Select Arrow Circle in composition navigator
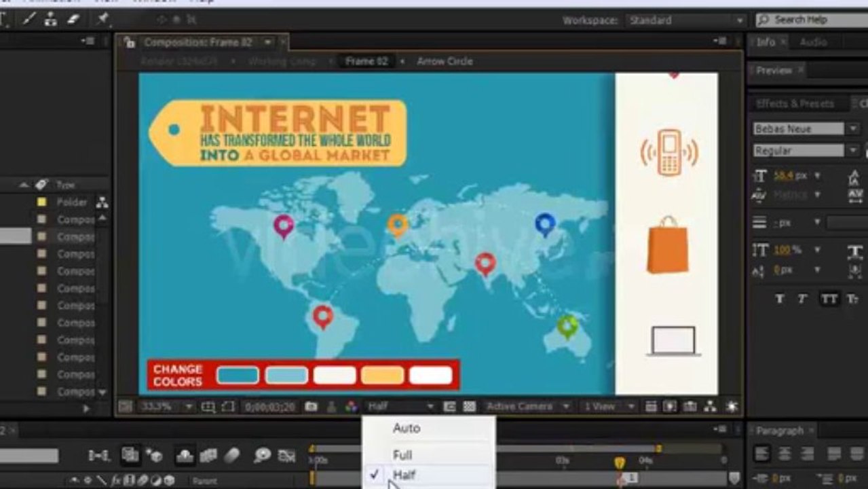 pos(445,61)
